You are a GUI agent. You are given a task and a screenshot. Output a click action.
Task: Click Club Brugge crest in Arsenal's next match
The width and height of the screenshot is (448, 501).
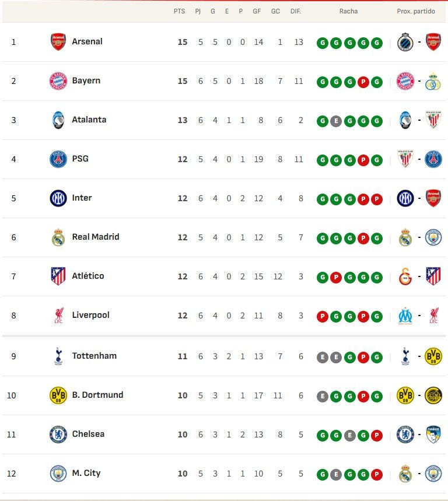pyautogui.click(x=405, y=42)
